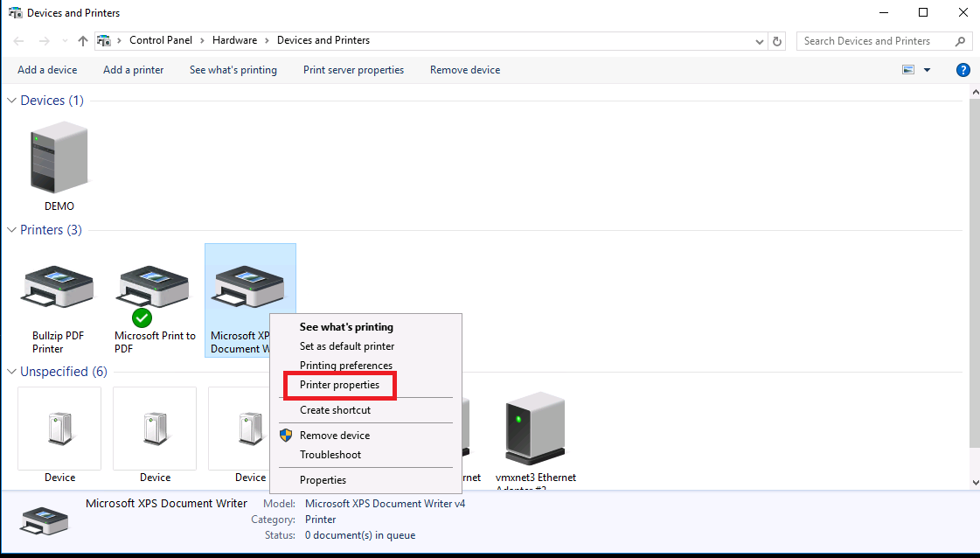Choose Set as default printer
This screenshot has width=980, height=558.
click(x=347, y=346)
